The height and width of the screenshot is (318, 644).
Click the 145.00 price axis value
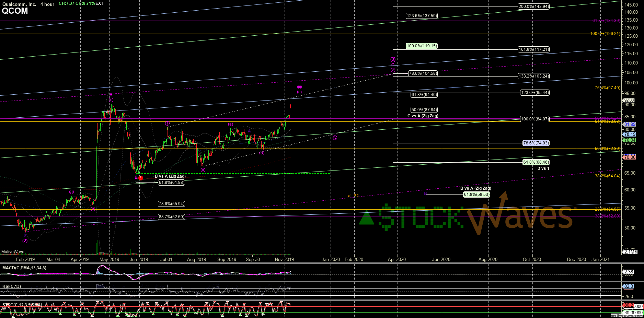[631, 5]
